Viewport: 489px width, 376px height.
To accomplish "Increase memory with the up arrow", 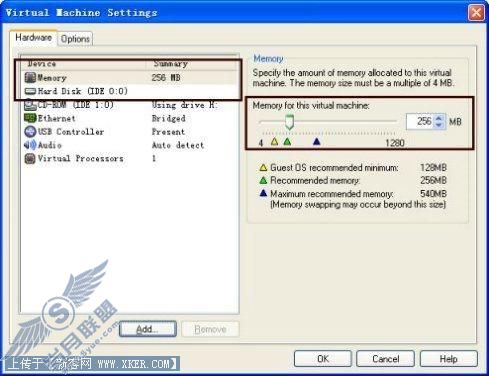I will click(x=439, y=118).
